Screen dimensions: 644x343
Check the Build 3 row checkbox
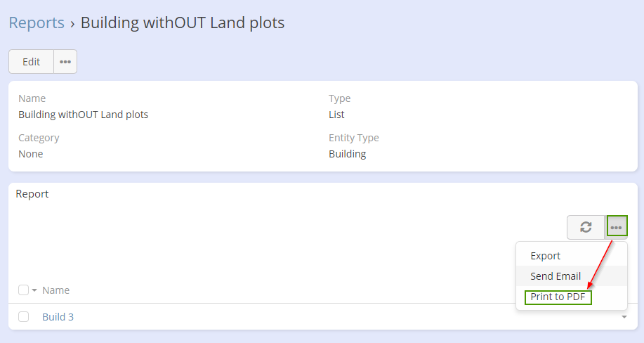tap(23, 317)
